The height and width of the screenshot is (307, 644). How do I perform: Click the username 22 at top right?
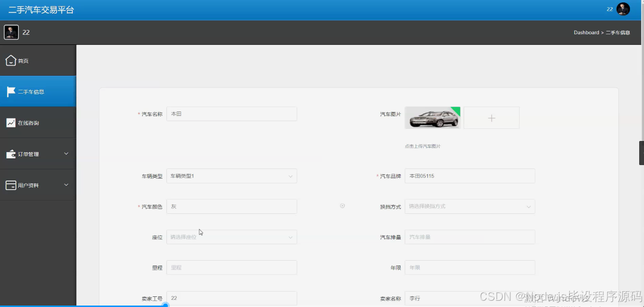(610, 9)
